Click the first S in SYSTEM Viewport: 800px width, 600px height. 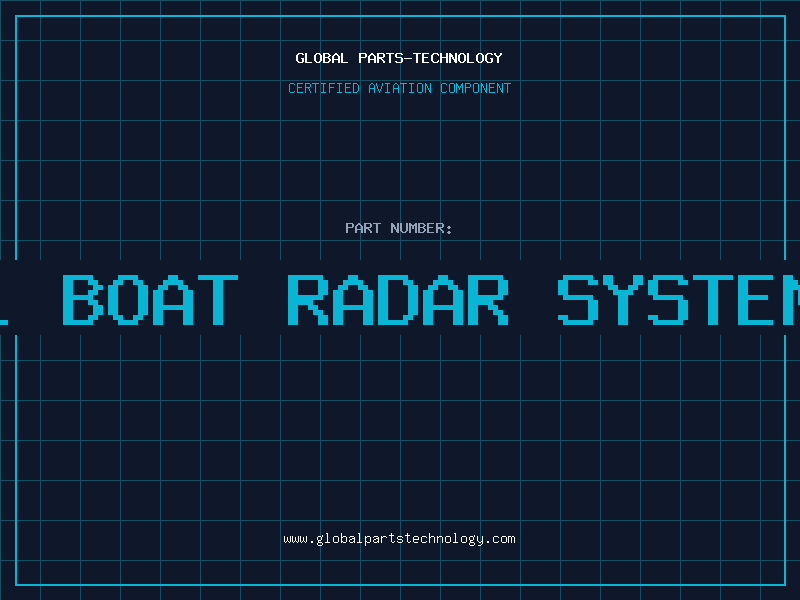pos(578,300)
